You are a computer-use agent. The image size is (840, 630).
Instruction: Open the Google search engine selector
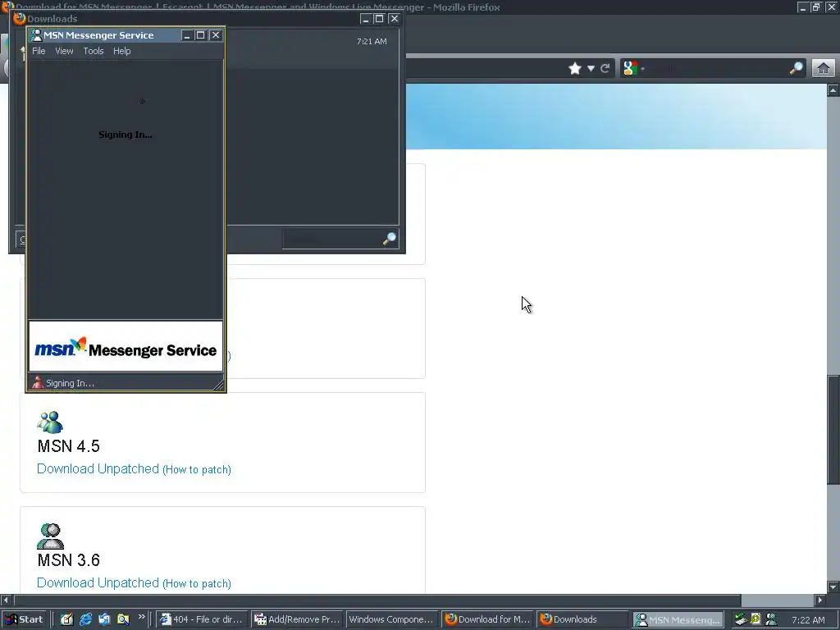[x=634, y=69]
